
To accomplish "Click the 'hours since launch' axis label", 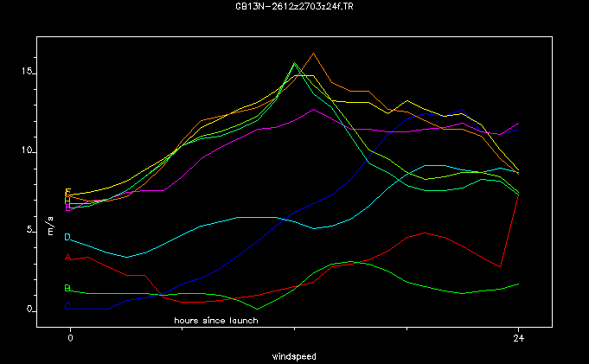I will pos(216,321).
